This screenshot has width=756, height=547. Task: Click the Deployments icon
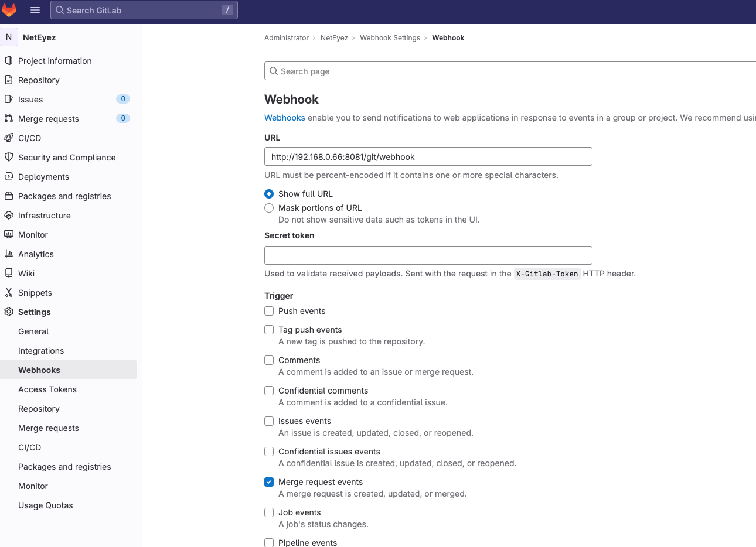9,176
